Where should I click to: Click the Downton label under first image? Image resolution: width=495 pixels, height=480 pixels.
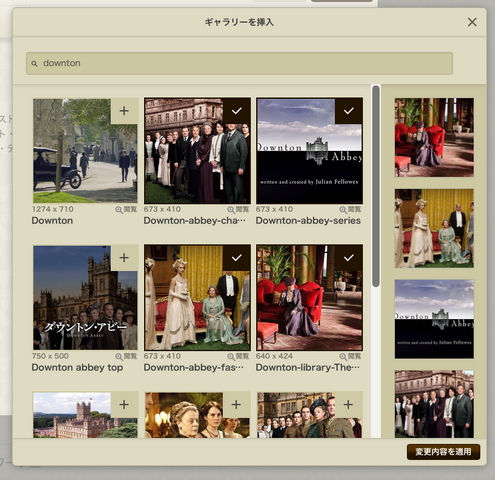(52, 221)
